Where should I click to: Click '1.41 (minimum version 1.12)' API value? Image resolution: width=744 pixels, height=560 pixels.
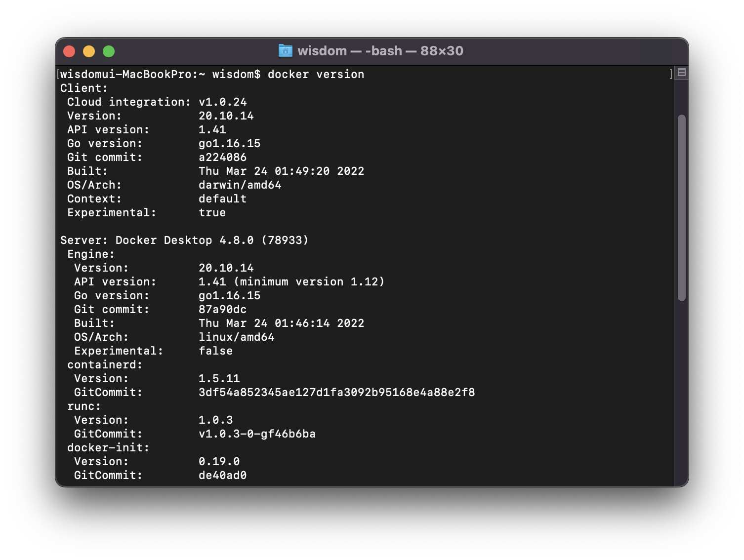point(291,282)
